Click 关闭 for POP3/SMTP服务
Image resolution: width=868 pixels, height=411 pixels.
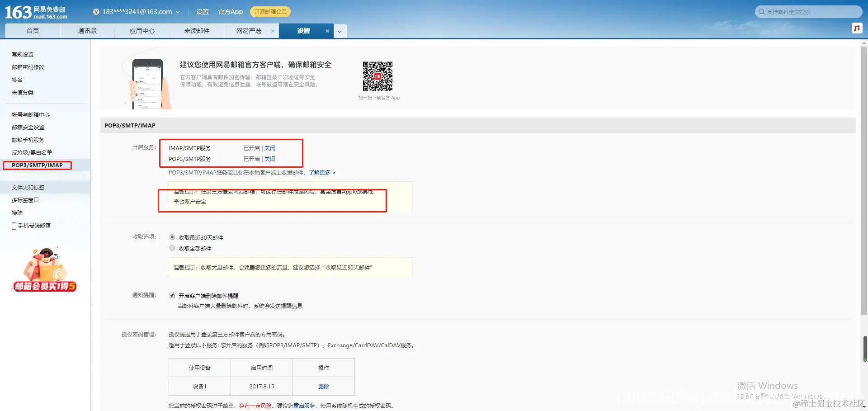[x=270, y=159]
